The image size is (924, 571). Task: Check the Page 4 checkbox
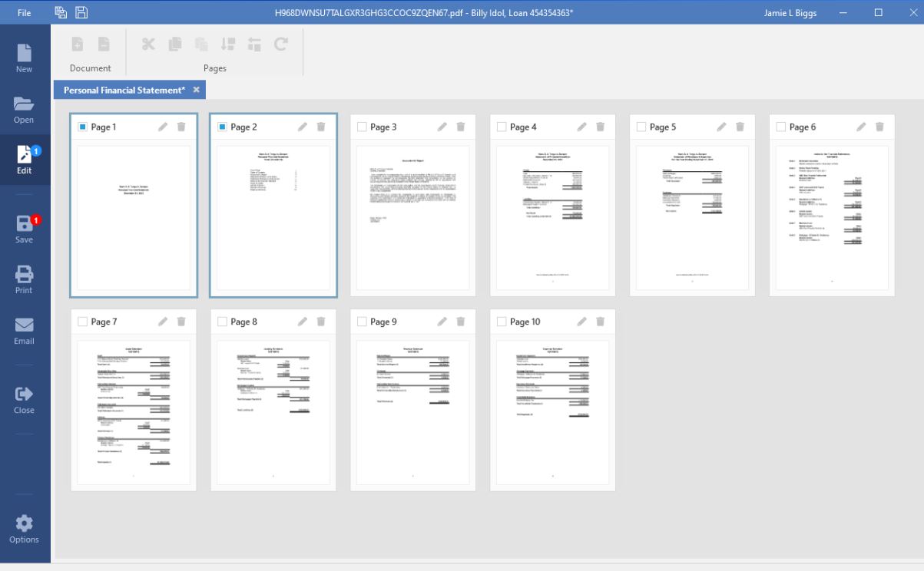[x=502, y=127]
